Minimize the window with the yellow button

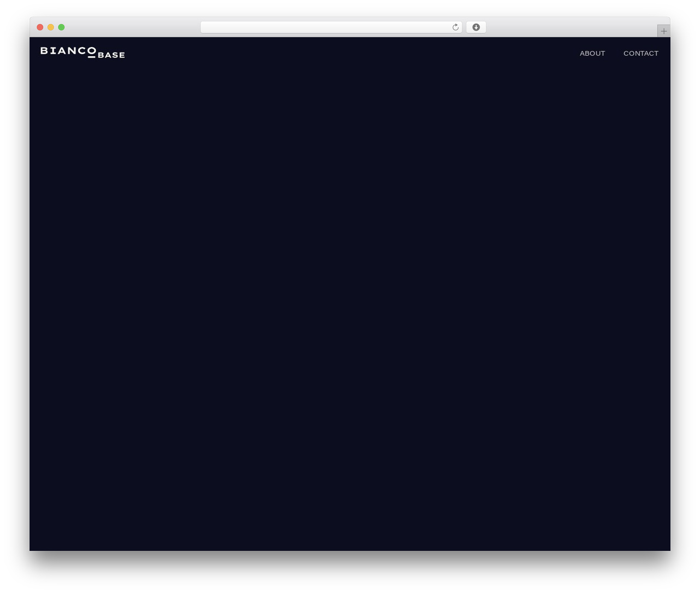tap(51, 27)
